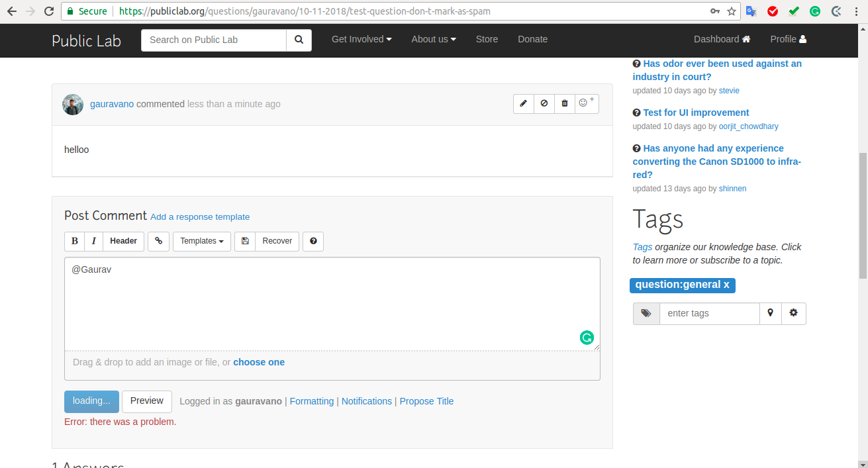The height and width of the screenshot is (468, 868).
Task: Save a draft with the floppy disk icon
Action: pos(244,241)
